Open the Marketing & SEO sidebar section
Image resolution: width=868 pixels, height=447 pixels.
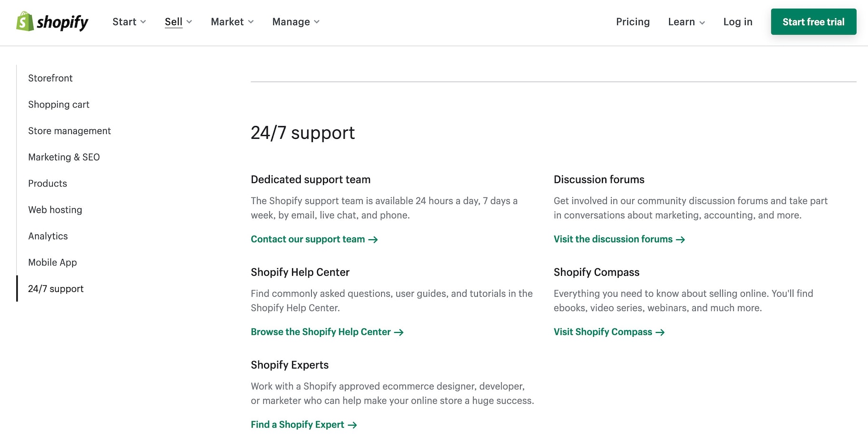pyautogui.click(x=64, y=157)
